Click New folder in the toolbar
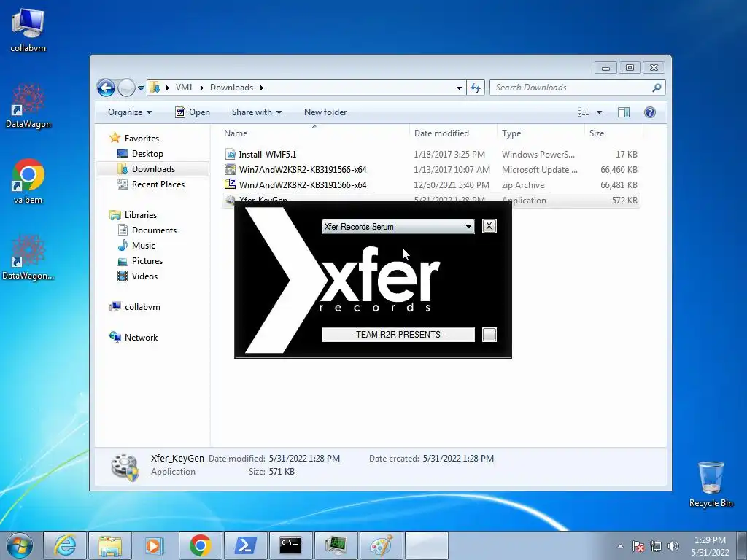This screenshot has height=560, width=747. 325,112
